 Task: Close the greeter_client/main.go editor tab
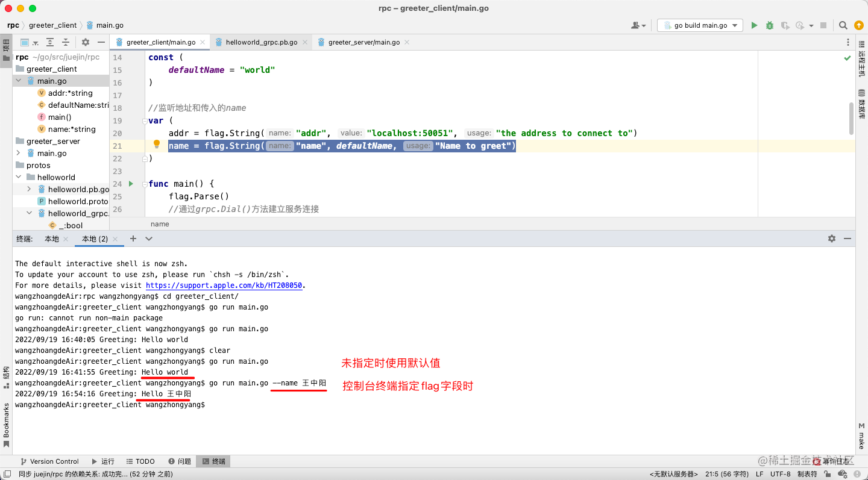click(203, 42)
